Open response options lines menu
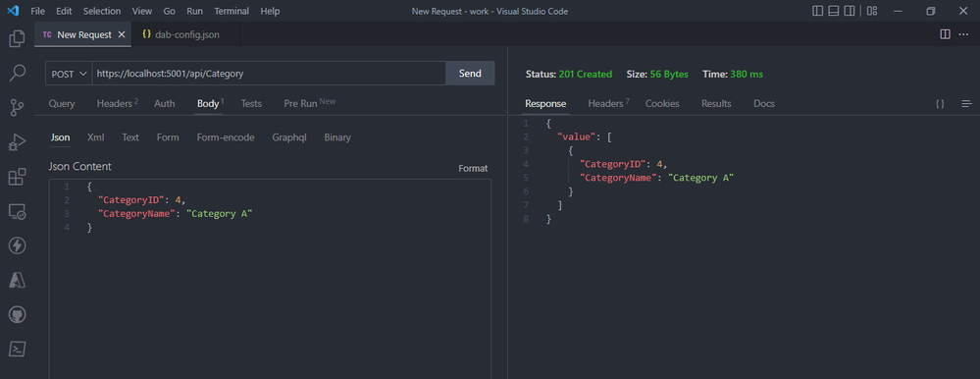This screenshot has width=980, height=379. (967, 104)
